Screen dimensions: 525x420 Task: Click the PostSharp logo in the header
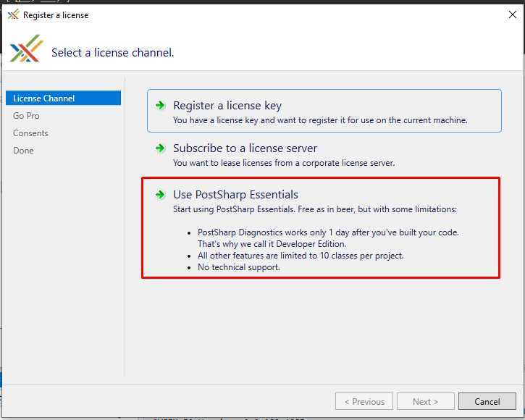(x=27, y=49)
